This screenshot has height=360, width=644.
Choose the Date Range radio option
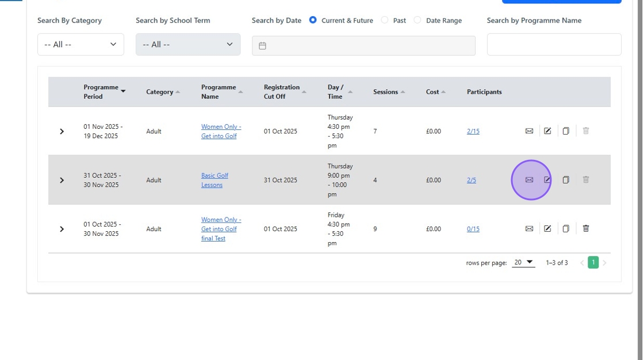pos(417,20)
